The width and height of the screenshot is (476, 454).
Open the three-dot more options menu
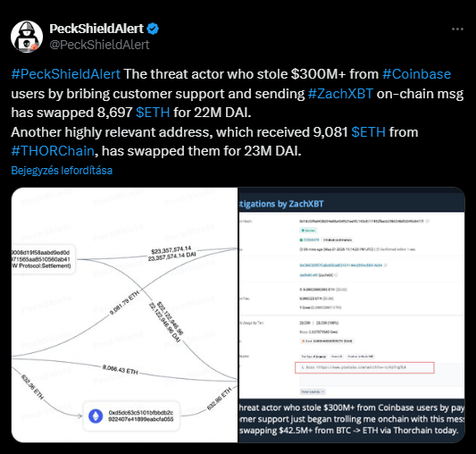point(457,29)
